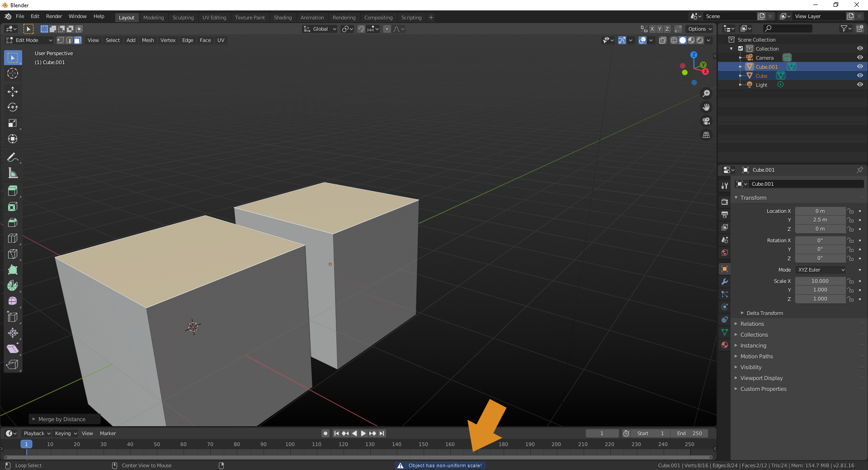Activate the Move tool

pyautogui.click(x=13, y=92)
